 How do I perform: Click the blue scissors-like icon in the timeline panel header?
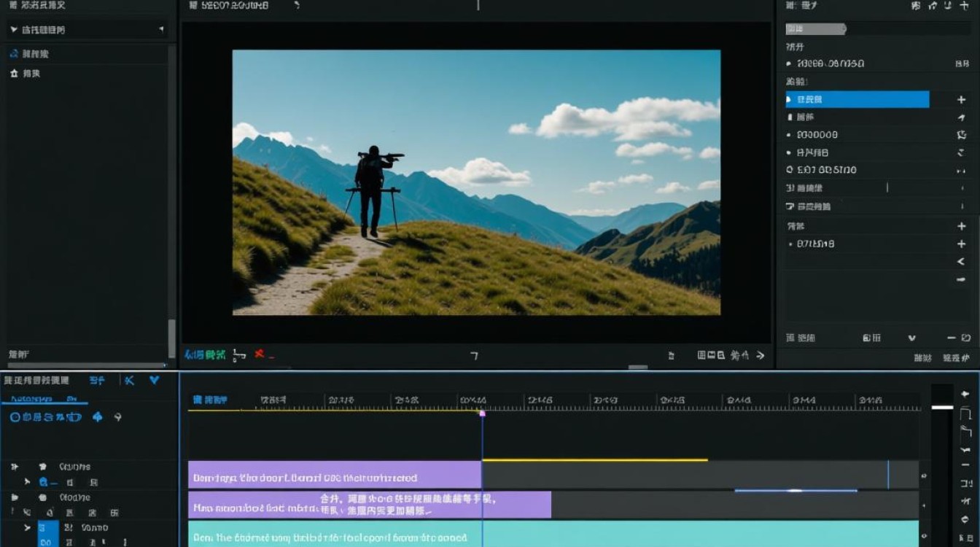pyautogui.click(x=129, y=380)
